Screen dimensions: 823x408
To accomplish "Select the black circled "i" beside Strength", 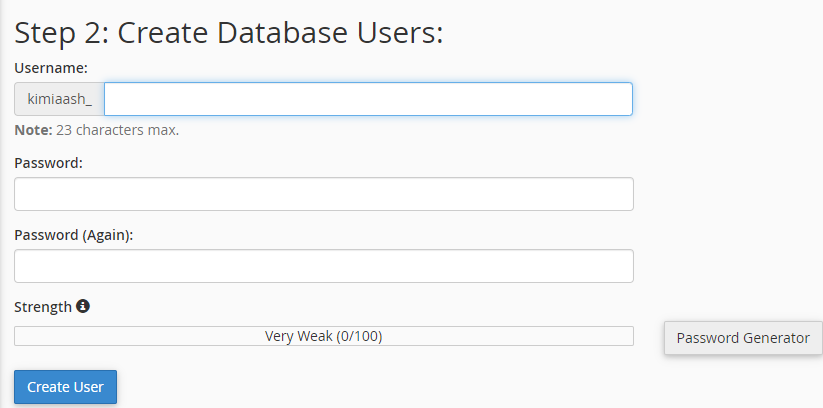I will pyautogui.click(x=82, y=306).
